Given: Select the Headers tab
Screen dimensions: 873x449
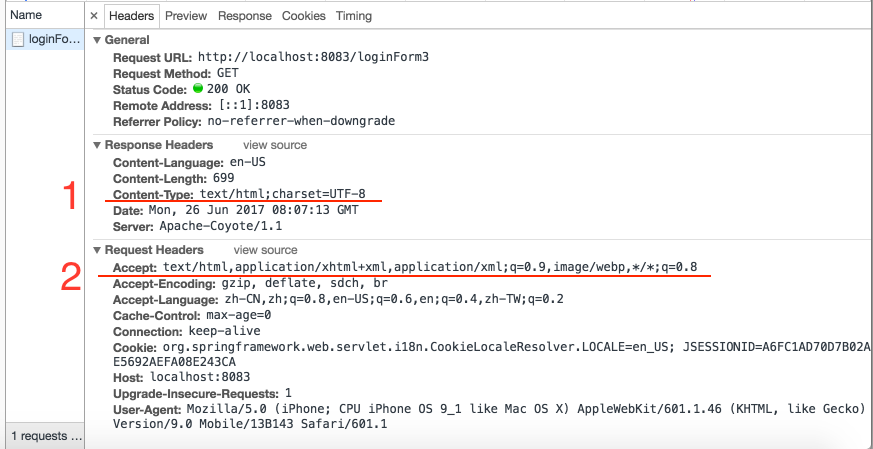Looking at the screenshot, I should tap(131, 16).
